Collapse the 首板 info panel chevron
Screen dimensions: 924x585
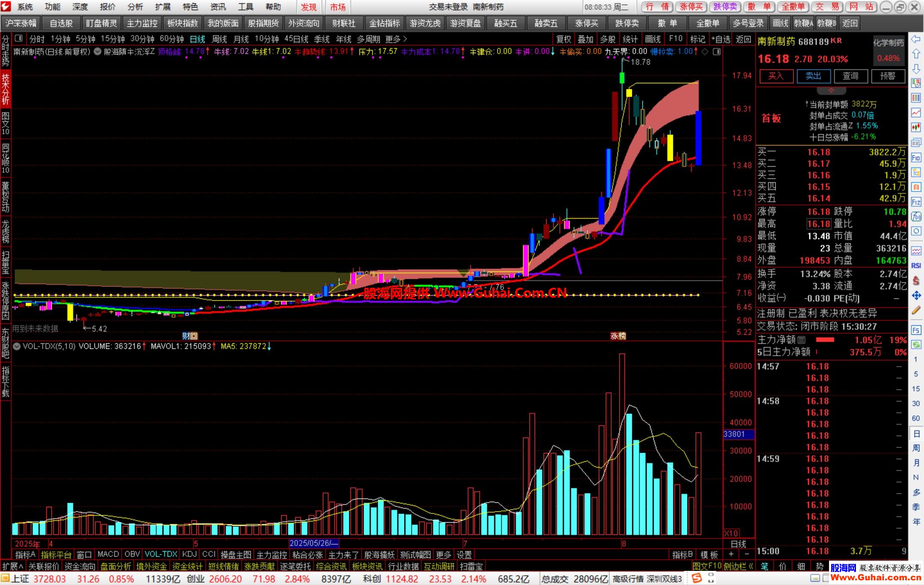831,91
